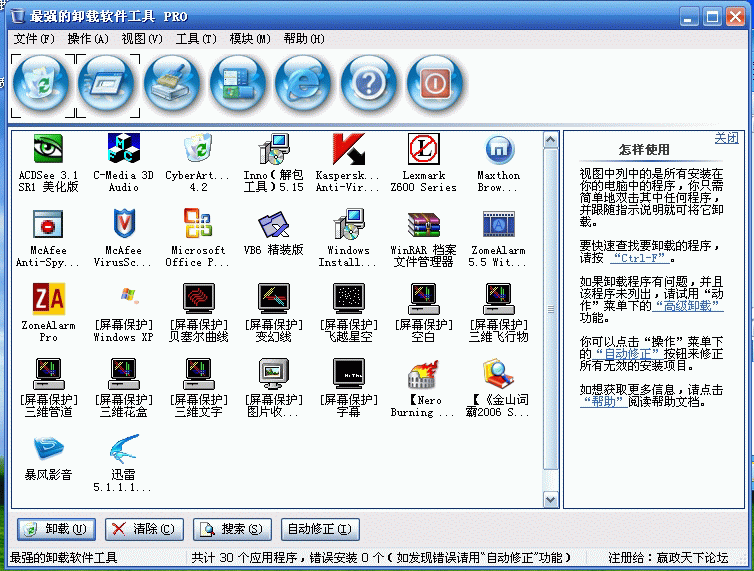
Task: Click the 搜索(S) search button
Action: coord(232,529)
